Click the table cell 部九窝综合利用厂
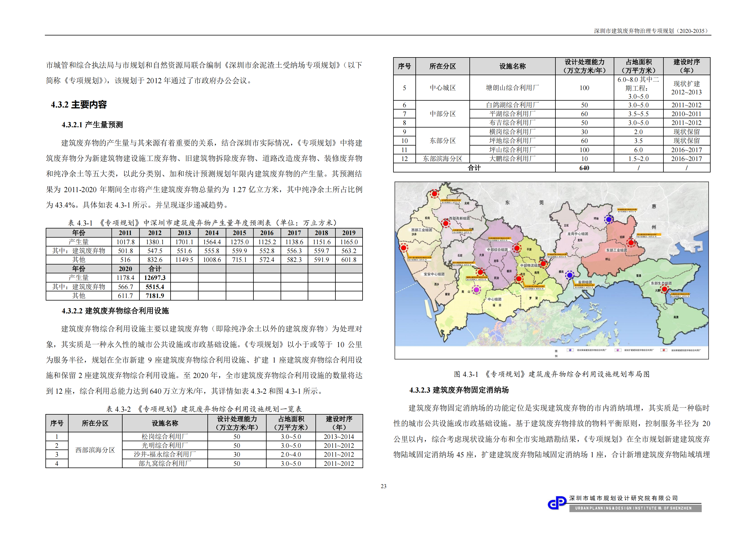 (x=165, y=464)
